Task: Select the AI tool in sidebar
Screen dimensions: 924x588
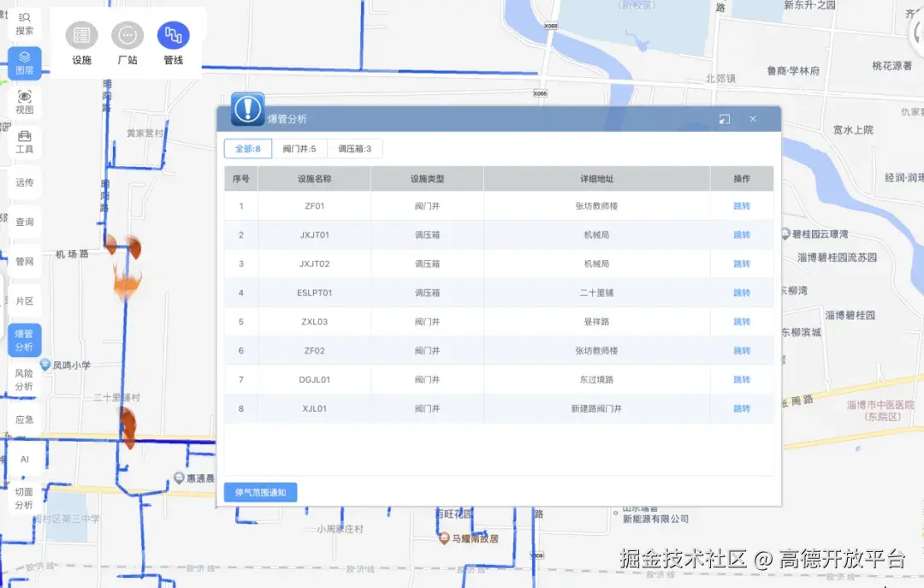Action: (x=25, y=459)
